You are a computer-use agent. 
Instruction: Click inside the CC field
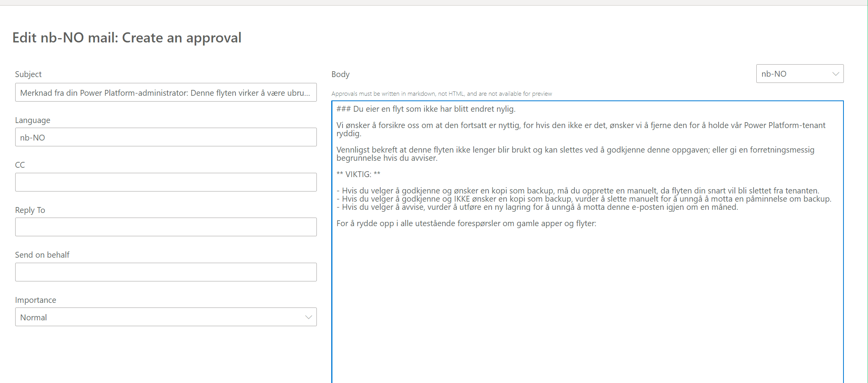[165, 182]
